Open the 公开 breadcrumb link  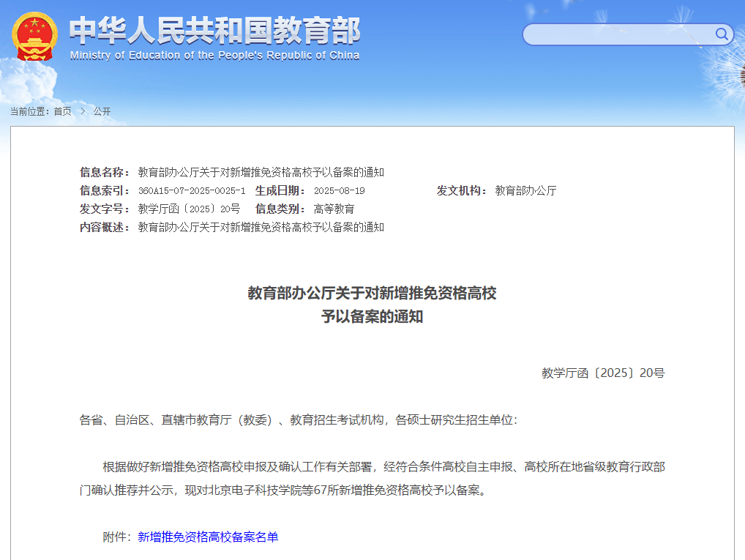[x=102, y=111]
